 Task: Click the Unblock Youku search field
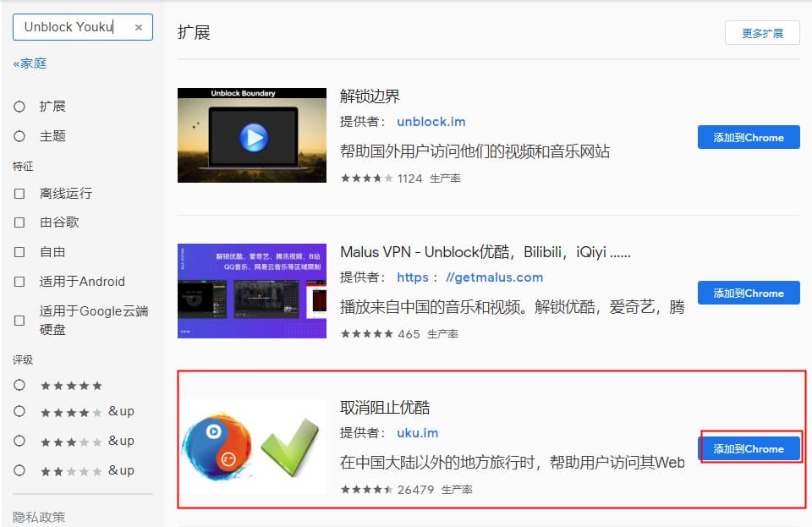tap(83, 27)
